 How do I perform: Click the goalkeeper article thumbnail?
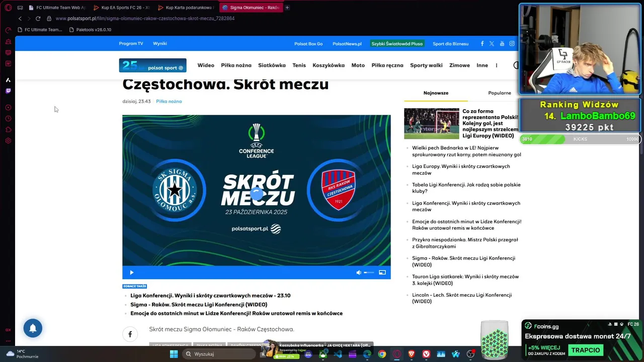pos(431,124)
